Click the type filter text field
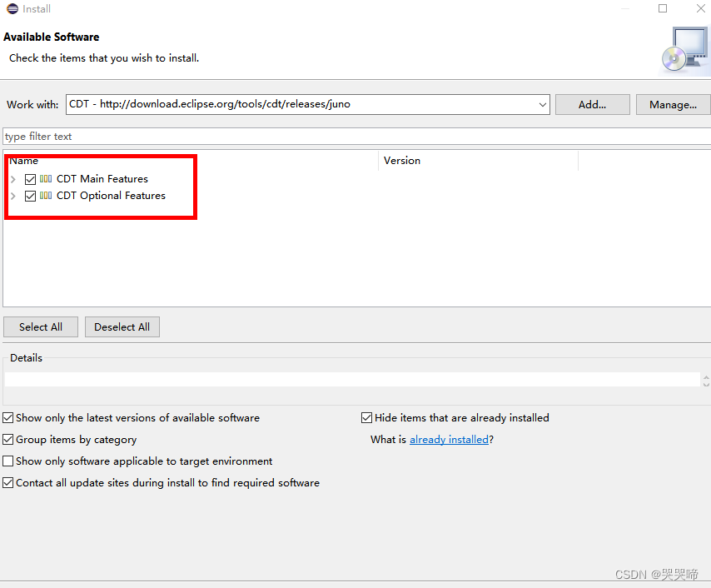Image resolution: width=711 pixels, height=588 pixels. (x=356, y=136)
